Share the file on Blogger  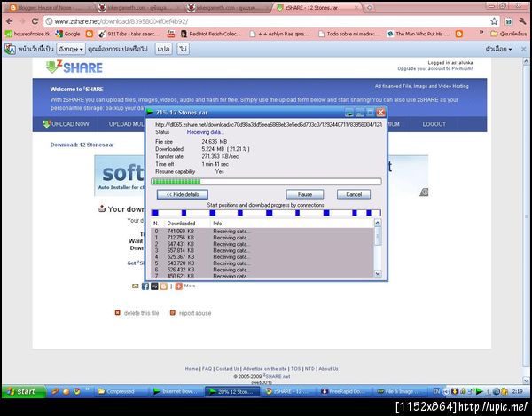(164, 286)
